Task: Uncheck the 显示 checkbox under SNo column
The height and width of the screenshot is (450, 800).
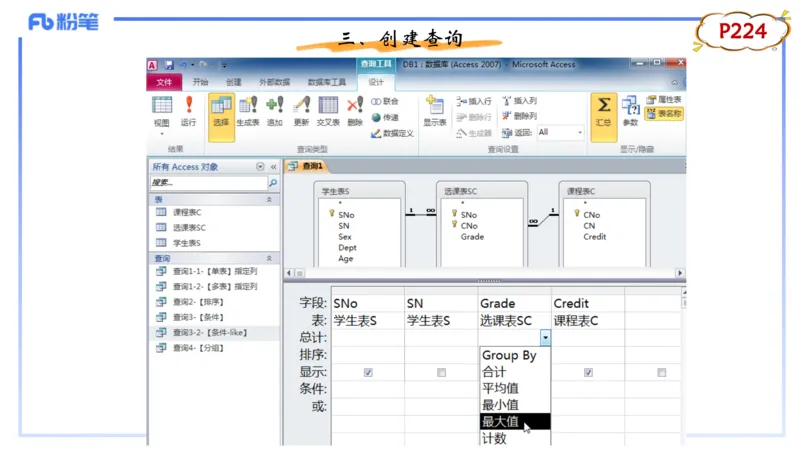Action: pyautogui.click(x=368, y=372)
